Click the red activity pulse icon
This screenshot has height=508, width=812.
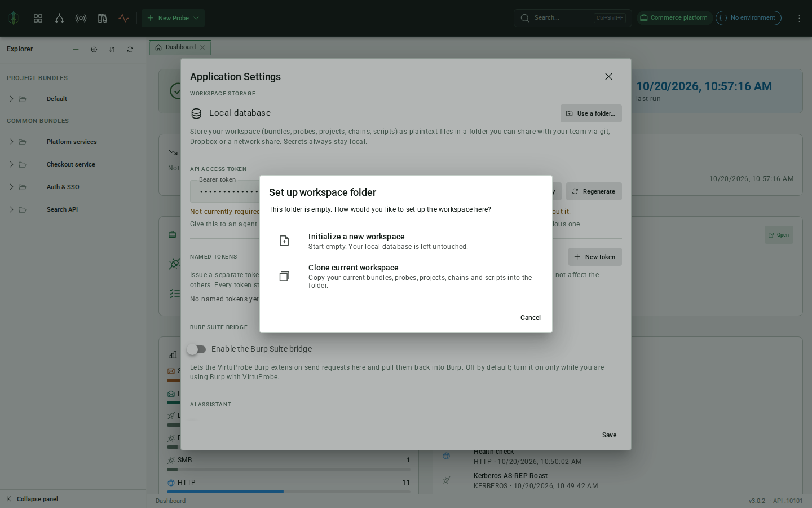tap(123, 18)
